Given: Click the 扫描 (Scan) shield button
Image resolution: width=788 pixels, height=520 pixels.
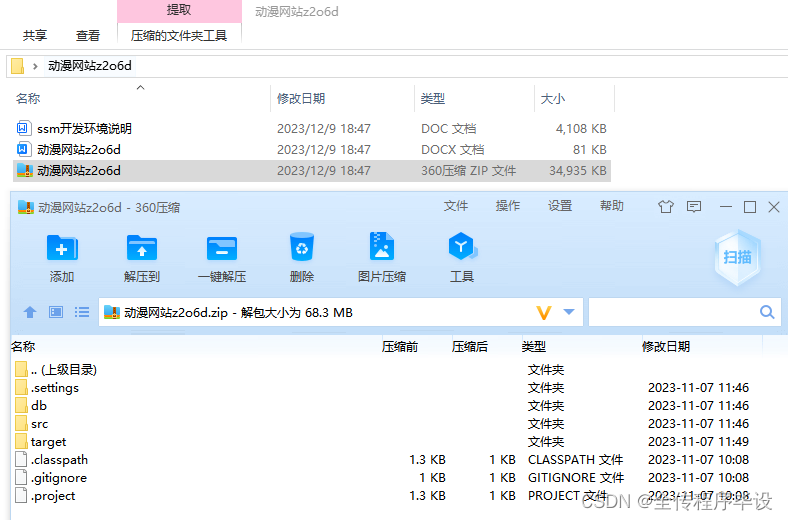Looking at the screenshot, I should click(x=737, y=257).
